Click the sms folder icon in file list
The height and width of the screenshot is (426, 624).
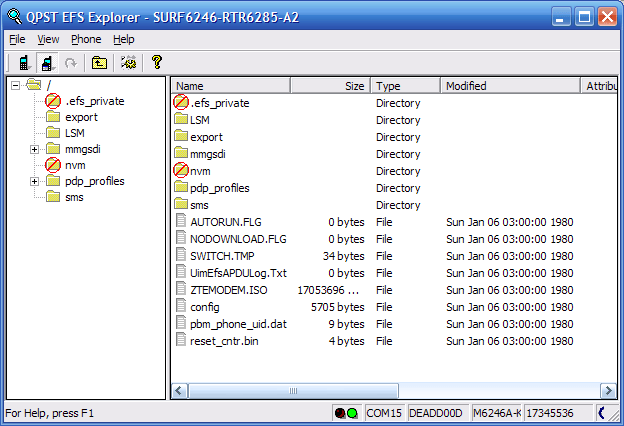[181, 203]
